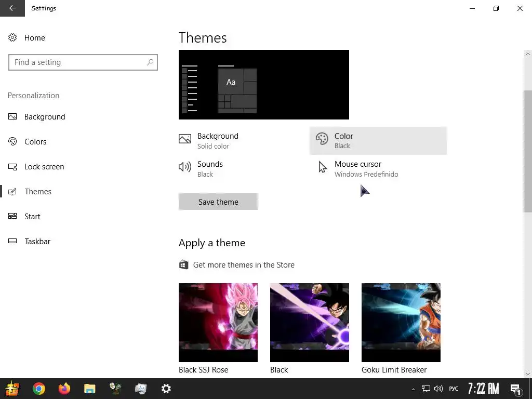532x399 pixels.
Task: Open the Colors personalization page
Action: tap(27, 142)
